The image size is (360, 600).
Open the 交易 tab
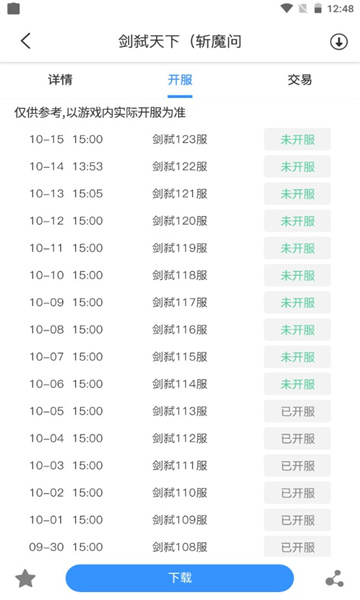pos(300,80)
